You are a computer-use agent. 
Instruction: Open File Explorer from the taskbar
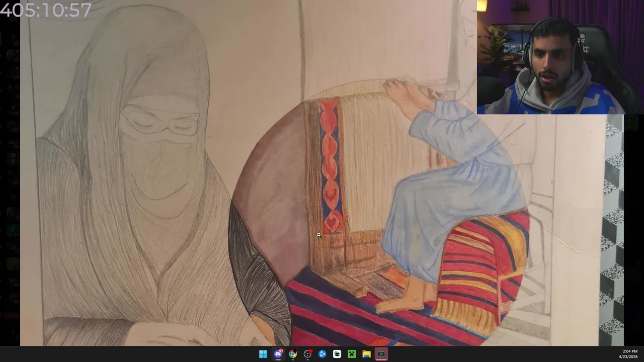pos(366,354)
